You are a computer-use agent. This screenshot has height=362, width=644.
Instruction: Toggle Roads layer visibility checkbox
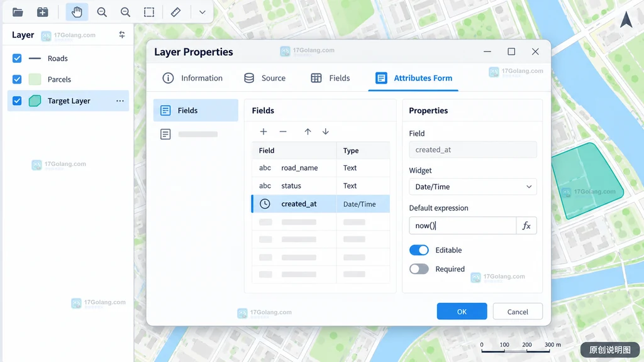17,58
